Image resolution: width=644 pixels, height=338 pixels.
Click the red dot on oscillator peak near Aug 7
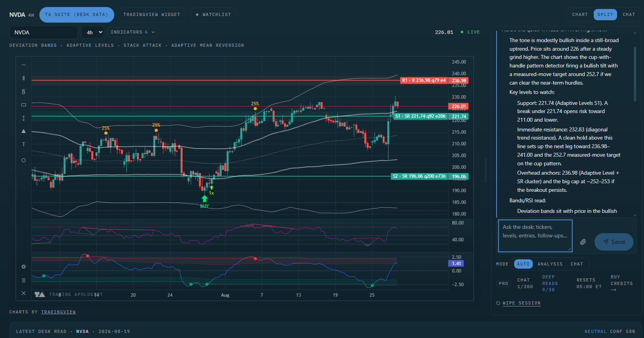255,258
